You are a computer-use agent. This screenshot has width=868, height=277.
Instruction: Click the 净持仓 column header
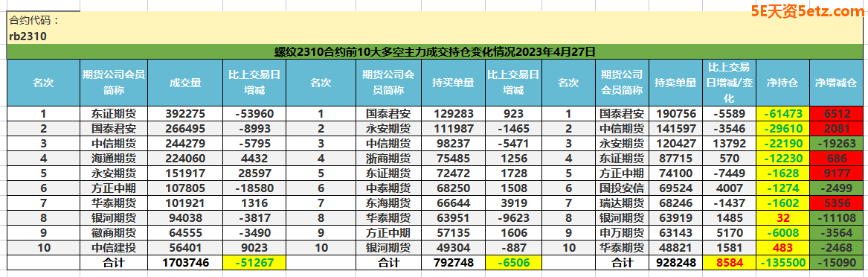pyautogui.click(x=782, y=83)
